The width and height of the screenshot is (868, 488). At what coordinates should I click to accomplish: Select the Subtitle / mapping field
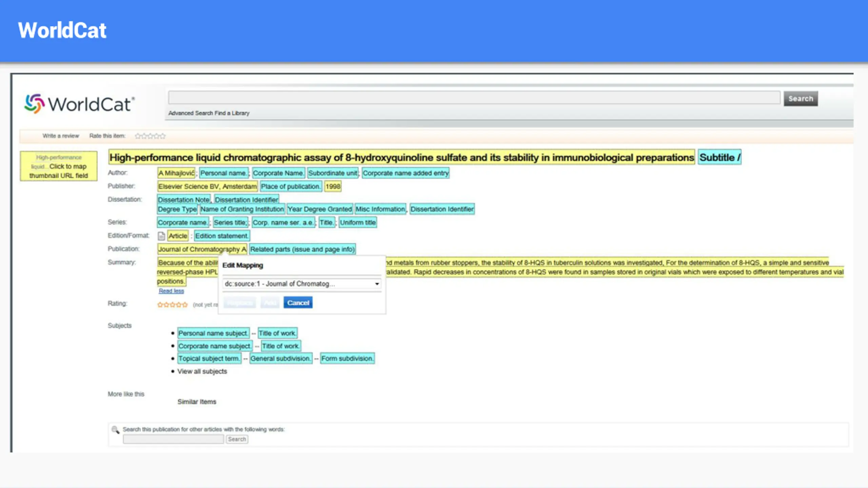pos(719,157)
